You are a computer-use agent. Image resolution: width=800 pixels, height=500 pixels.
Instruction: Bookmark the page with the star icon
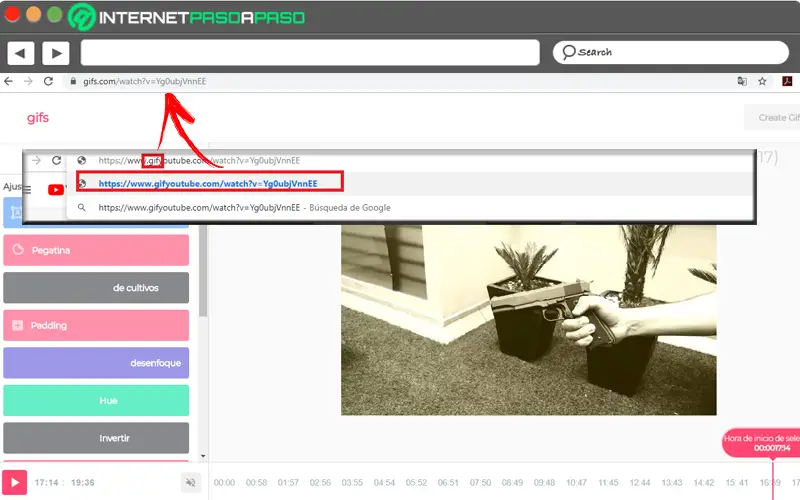coord(762,81)
